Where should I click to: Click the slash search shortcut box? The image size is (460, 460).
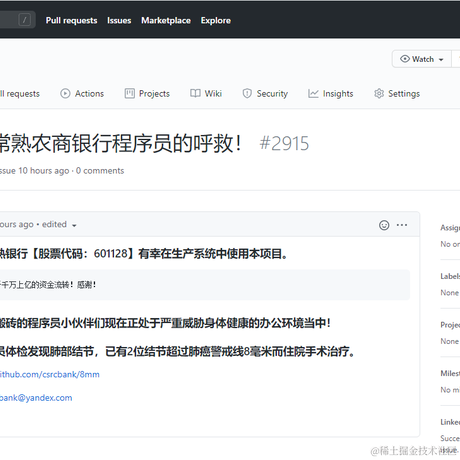[24, 20]
